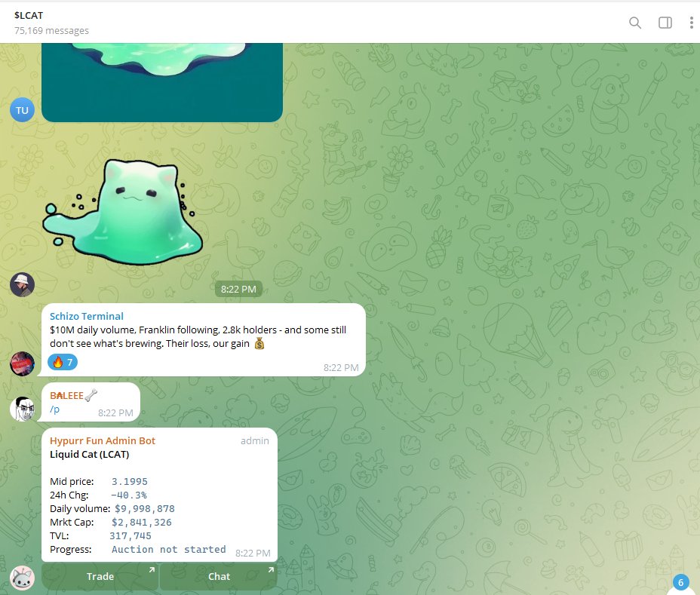Click the bone emoji next to BALEEE

[91, 395]
